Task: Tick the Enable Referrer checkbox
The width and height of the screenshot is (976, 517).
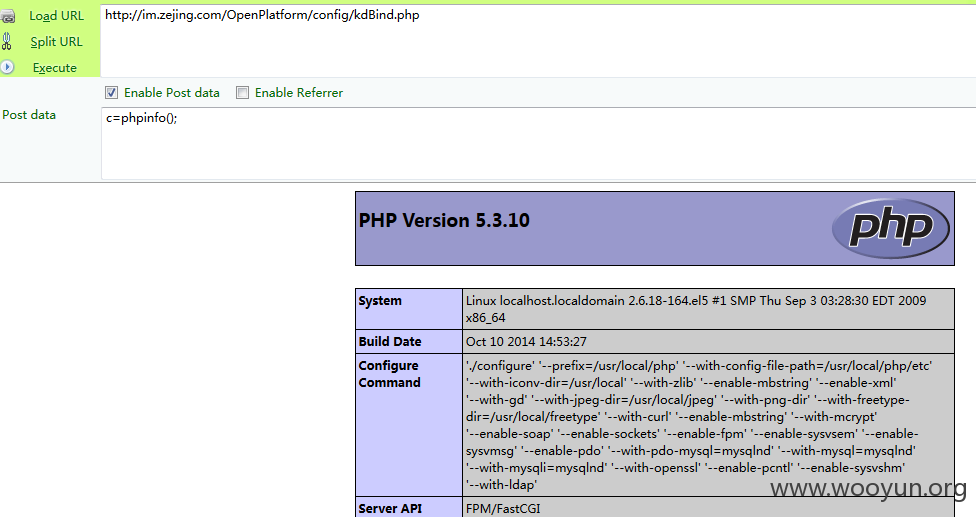Action: (242, 93)
